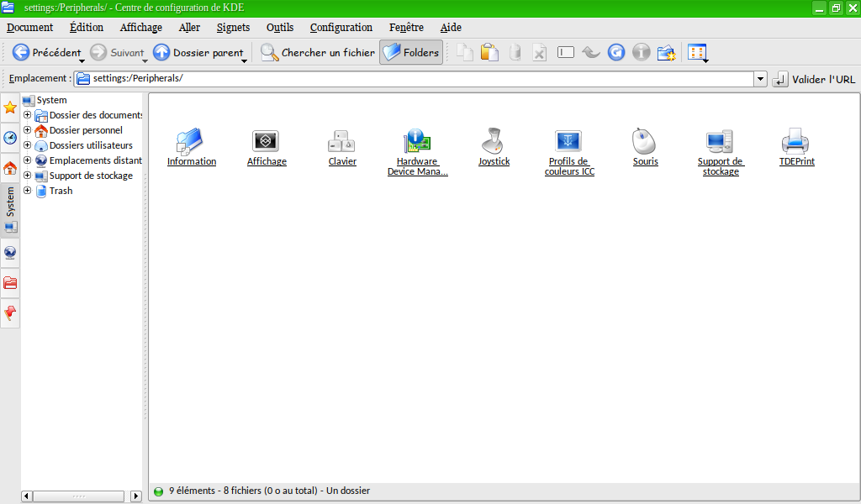This screenshot has width=861, height=504.
Task: Open the Affichage display settings
Action: tap(267, 141)
